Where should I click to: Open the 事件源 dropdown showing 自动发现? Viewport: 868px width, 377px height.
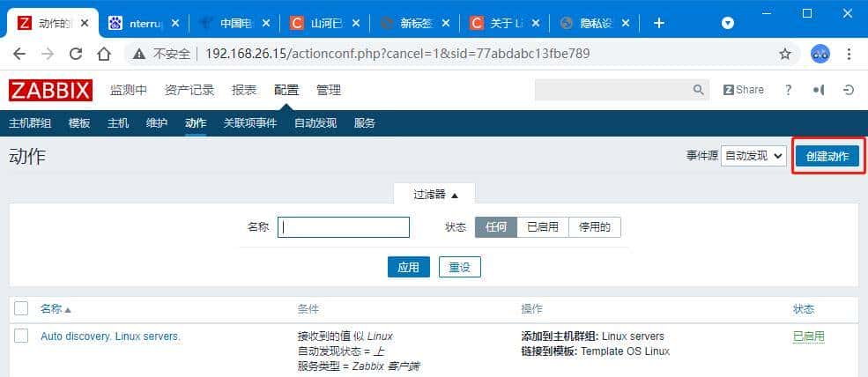coord(753,156)
